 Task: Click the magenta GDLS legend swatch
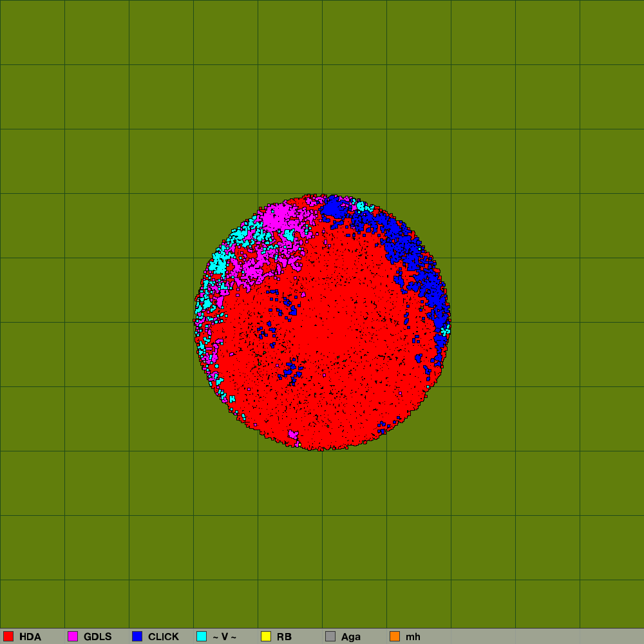pos(73,636)
